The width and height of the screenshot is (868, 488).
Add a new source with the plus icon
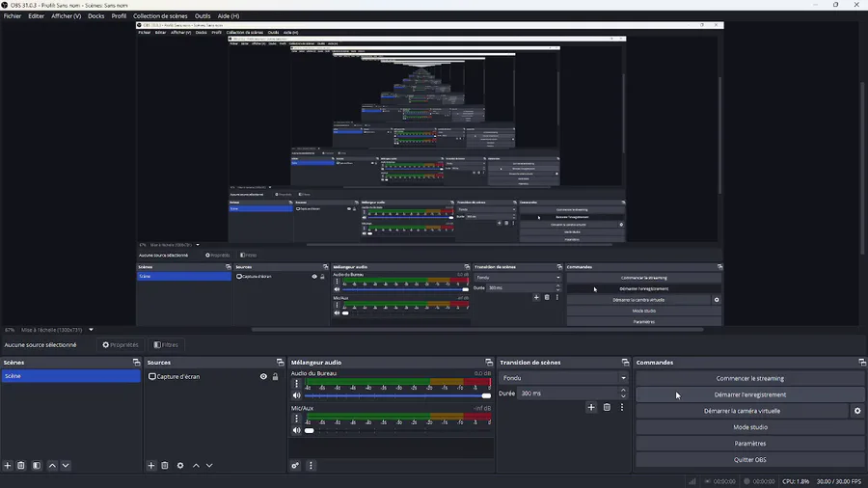(x=151, y=465)
